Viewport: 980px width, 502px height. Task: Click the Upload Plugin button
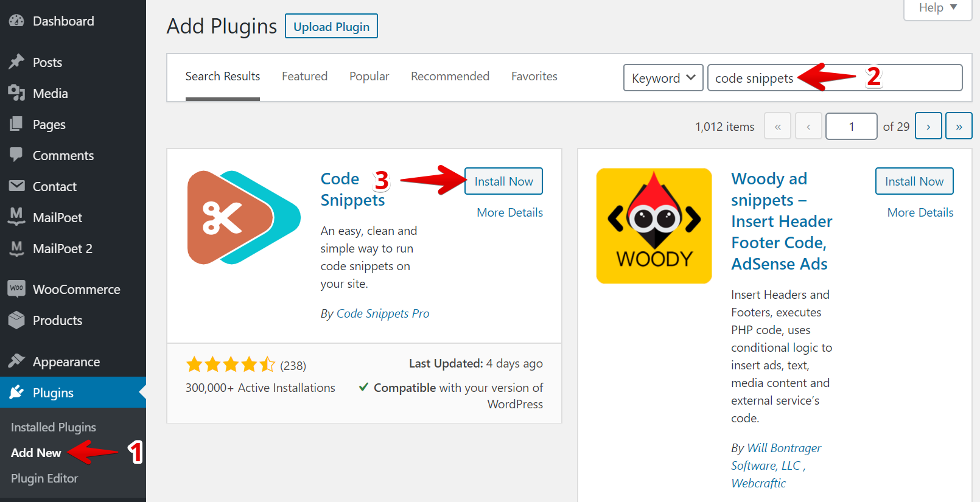[x=331, y=26]
